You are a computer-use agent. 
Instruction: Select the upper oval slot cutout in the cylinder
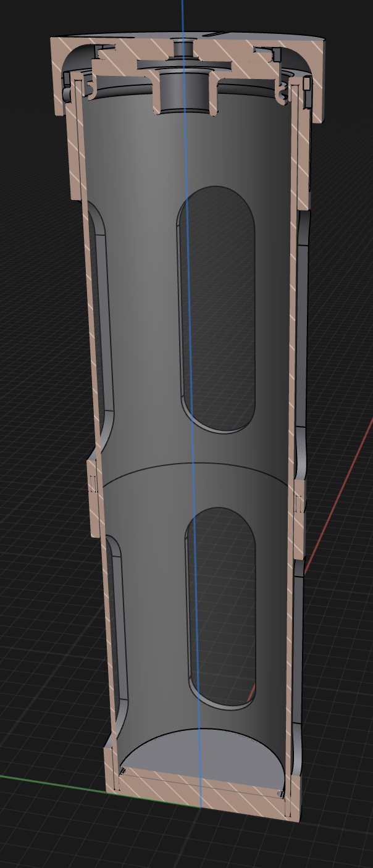pos(217,309)
